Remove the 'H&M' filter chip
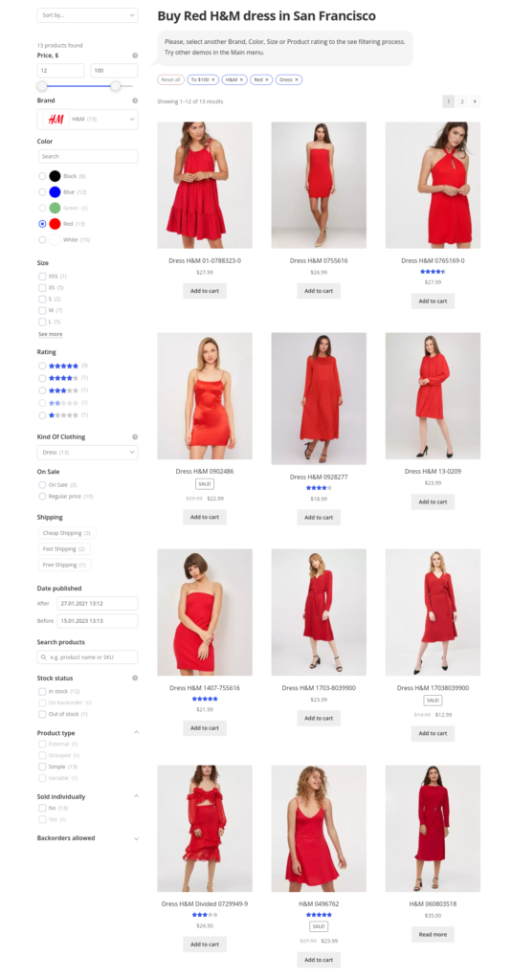This screenshot has width=512, height=980. pos(242,80)
